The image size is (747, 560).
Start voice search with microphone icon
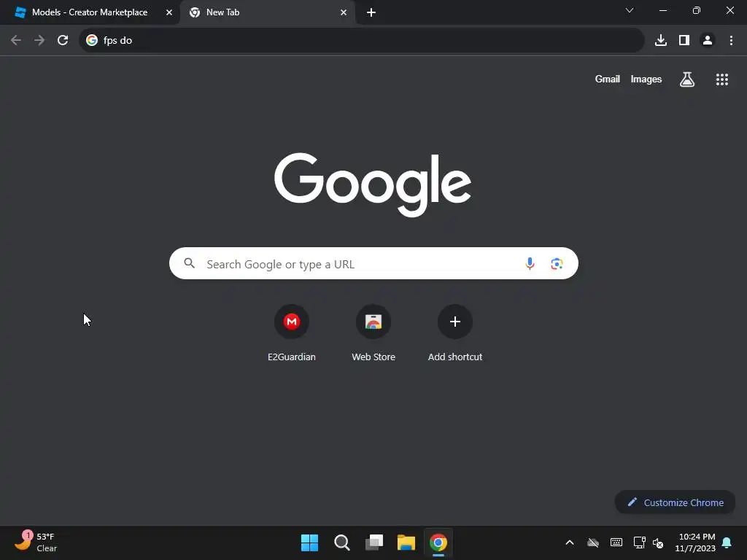click(x=530, y=263)
